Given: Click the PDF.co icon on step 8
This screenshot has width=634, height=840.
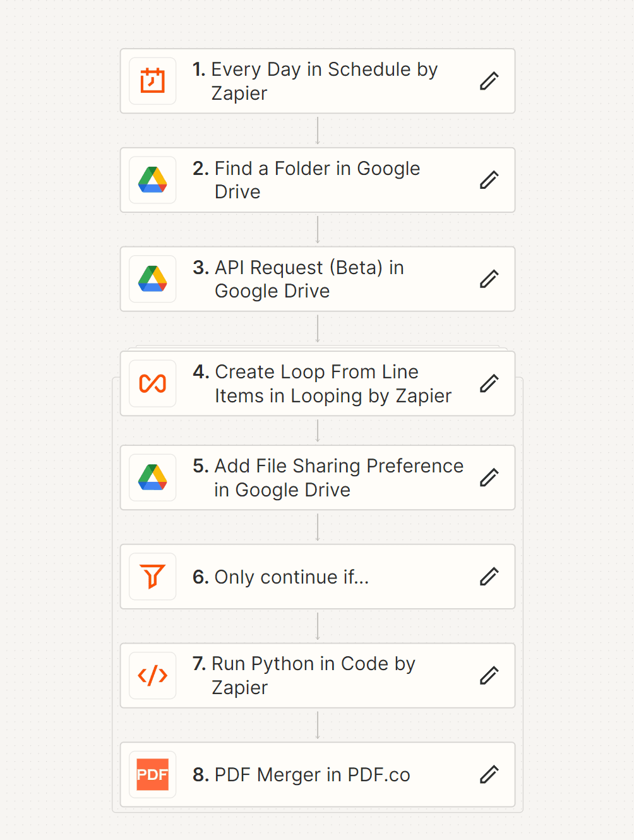Looking at the screenshot, I should (152, 774).
